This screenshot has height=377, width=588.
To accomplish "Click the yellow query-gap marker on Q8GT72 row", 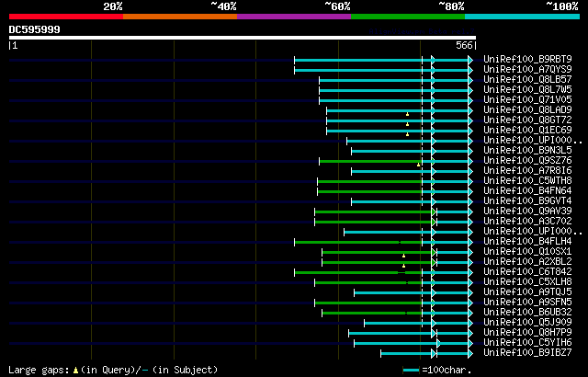I will 407,124.
